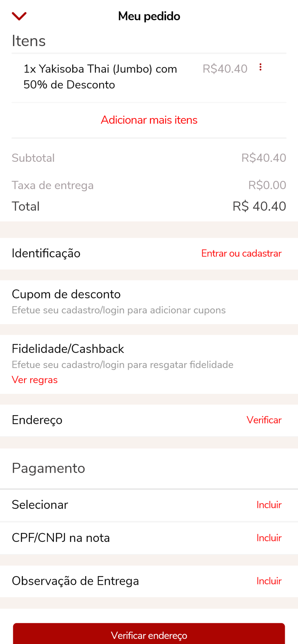Screen dimensions: 298x644
Task: Verify the delivery address with Verificar
Action: click(x=264, y=420)
